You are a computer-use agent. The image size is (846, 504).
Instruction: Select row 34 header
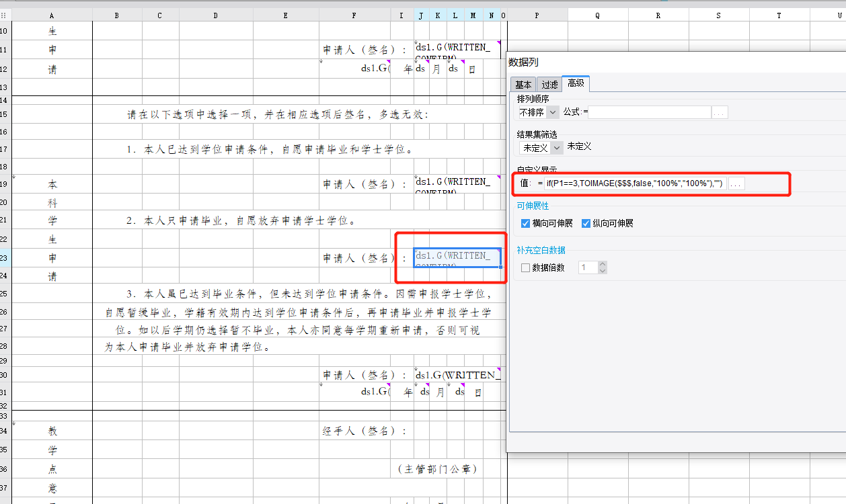click(x=6, y=431)
